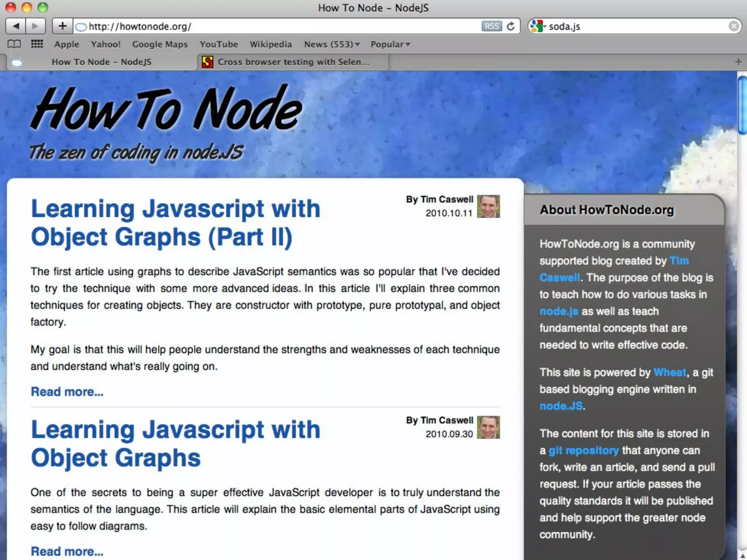Open the bookmarks book icon
Viewport: 747px width, 560px height.
14,44
